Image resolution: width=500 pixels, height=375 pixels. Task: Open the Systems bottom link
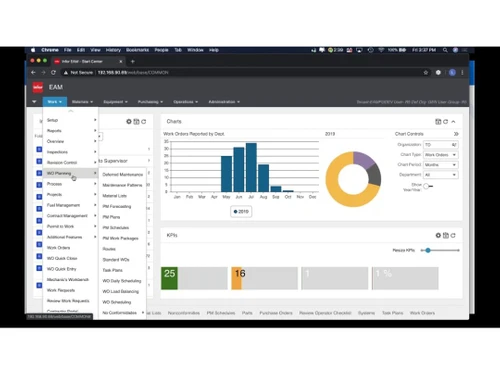[366, 313]
